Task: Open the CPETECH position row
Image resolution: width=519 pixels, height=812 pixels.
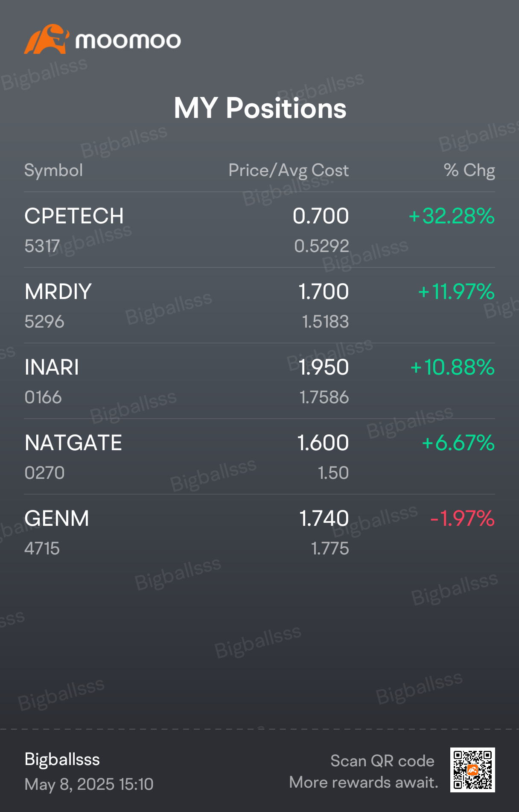Action: [259, 230]
